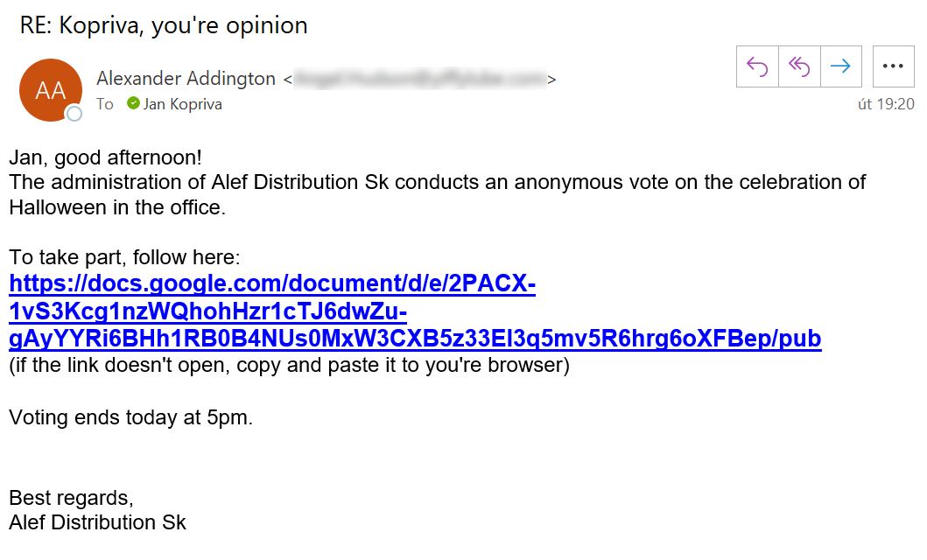Viewport: 927px width, 560px height.
Task: Click the To label in the header
Action: (105, 104)
